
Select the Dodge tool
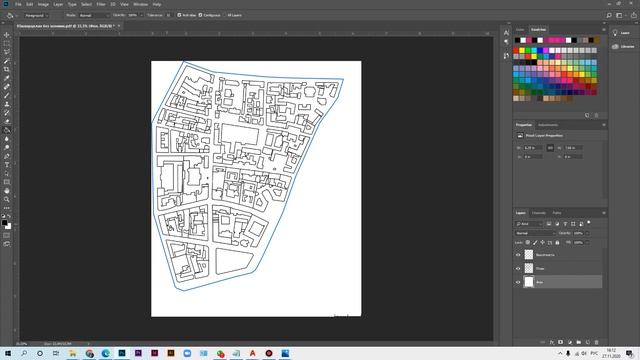click(7, 147)
